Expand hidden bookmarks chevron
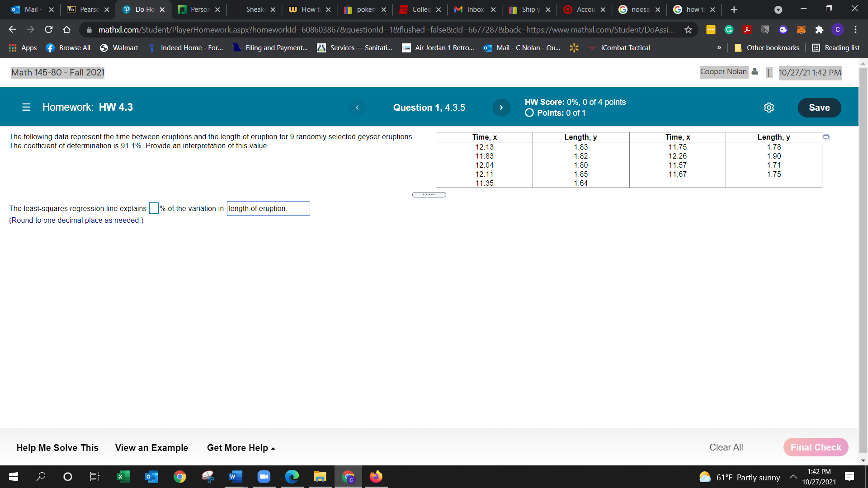 (719, 48)
